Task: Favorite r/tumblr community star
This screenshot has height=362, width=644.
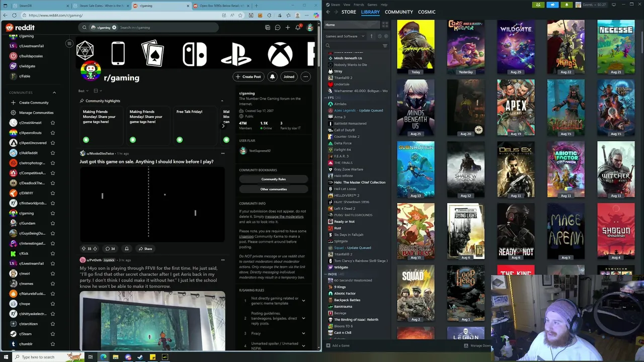Action: click(52, 344)
